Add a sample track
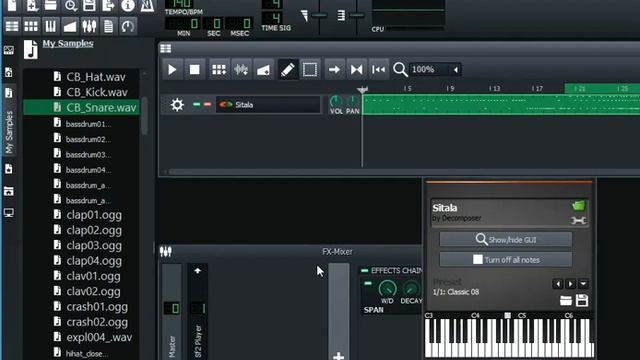This screenshot has height=360, width=640. point(241,70)
